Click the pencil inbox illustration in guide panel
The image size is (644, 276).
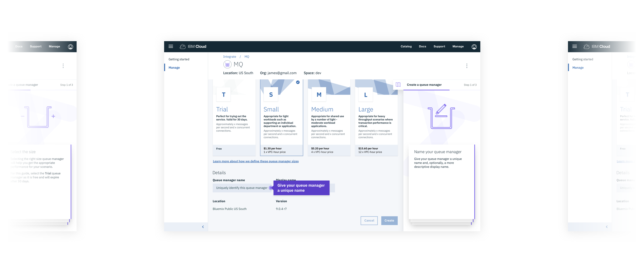pyautogui.click(x=441, y=116)
